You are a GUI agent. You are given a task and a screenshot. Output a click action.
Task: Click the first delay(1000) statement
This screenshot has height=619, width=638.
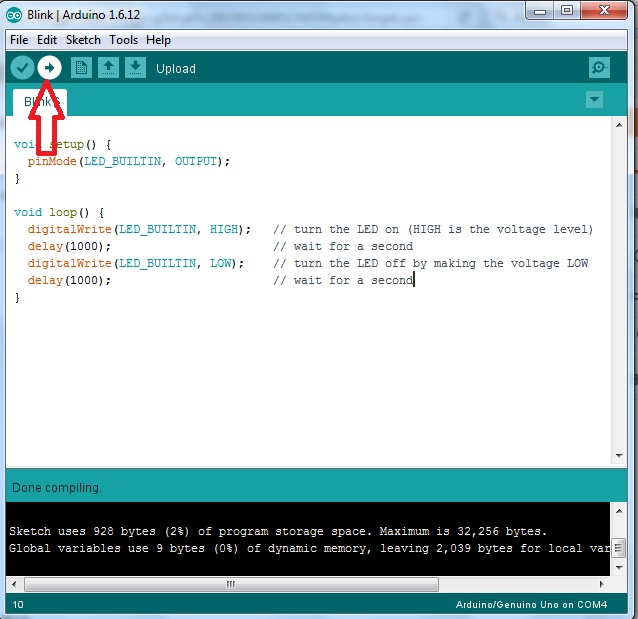(69, 247)
